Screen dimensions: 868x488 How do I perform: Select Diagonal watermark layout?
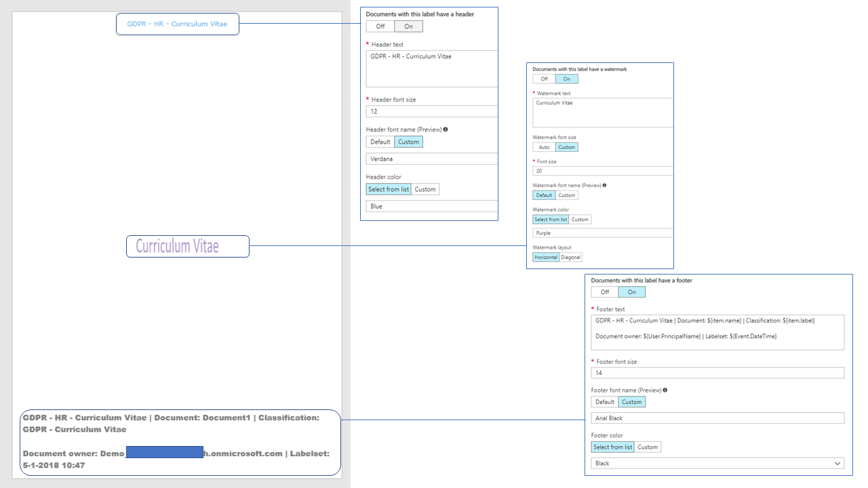pos(570,258)
